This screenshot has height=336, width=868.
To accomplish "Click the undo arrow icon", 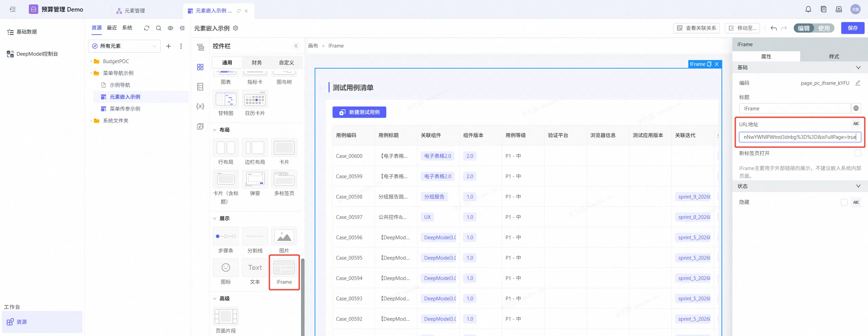I will [774, 28].
